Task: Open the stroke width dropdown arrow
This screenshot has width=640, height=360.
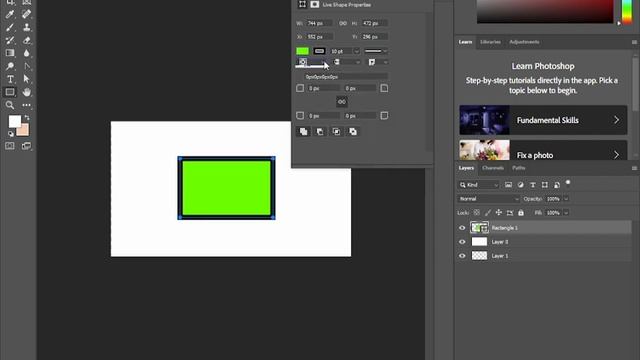Action: (x=356, y=51)
